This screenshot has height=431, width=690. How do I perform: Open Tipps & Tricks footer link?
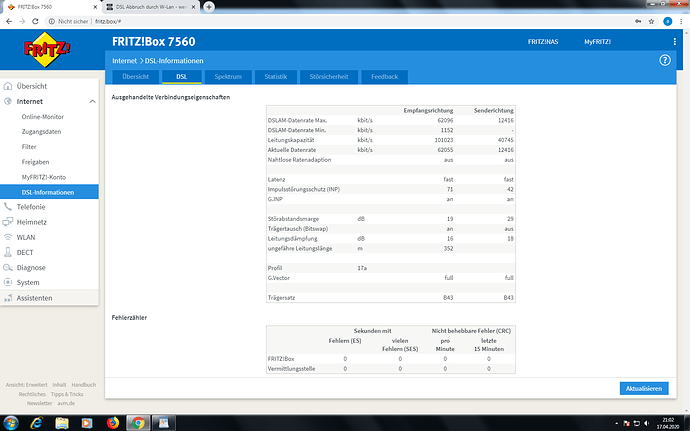[67, 394]
